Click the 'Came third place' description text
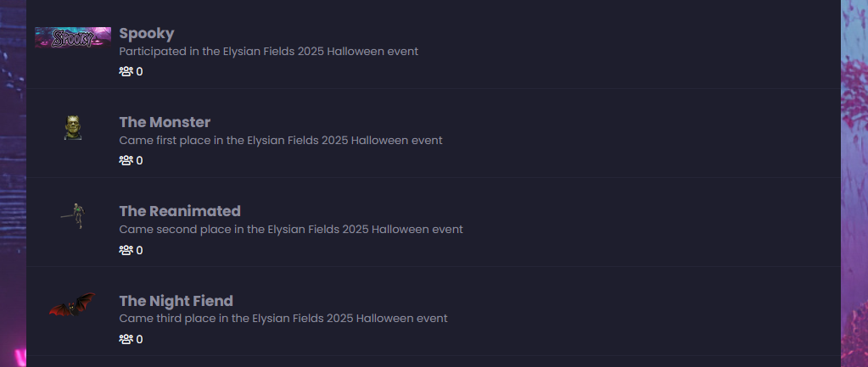Screen dimensions: 868x367 click(x=283, y=318)
